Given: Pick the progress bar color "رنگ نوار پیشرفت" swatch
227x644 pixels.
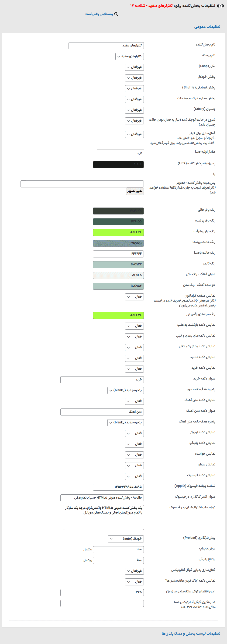Looking at the screenshot, I should click(x=118, y=232).
